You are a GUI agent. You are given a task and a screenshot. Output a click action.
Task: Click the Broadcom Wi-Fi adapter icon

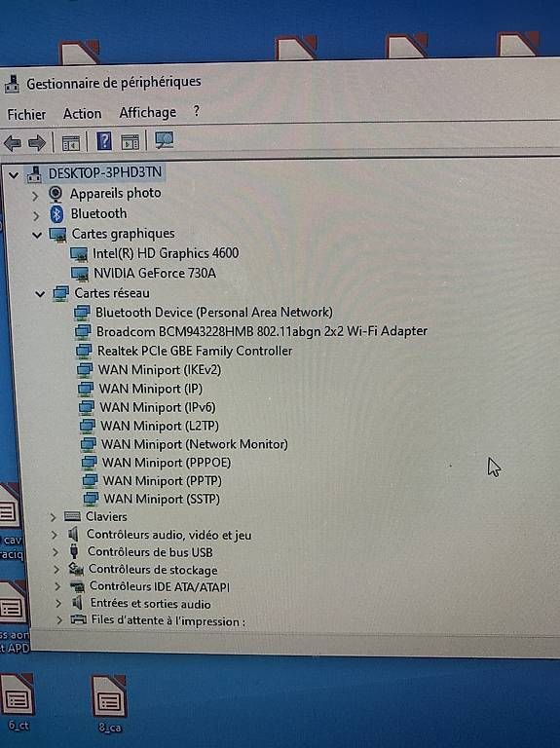83,331
